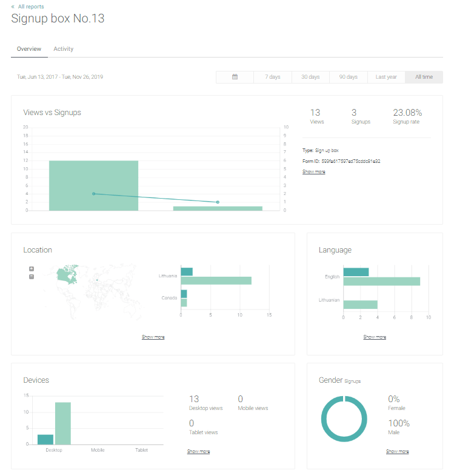Screen dimensions: 454x476
Task: Filter by 7 days
Action: point(273,77)
